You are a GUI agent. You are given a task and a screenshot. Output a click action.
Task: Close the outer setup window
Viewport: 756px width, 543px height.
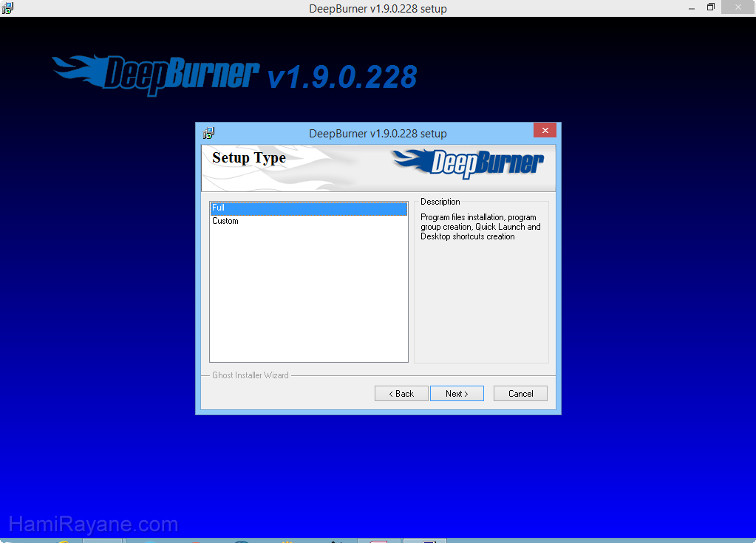738,7
